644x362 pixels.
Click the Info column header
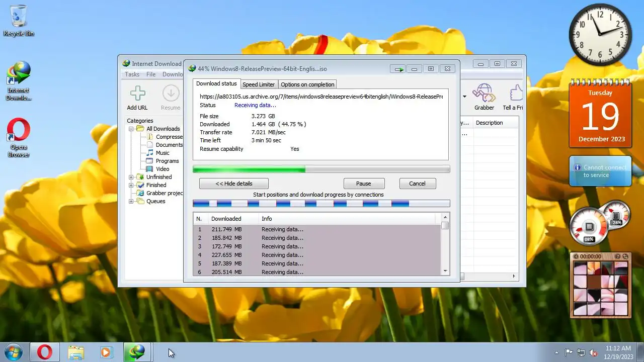347,219
